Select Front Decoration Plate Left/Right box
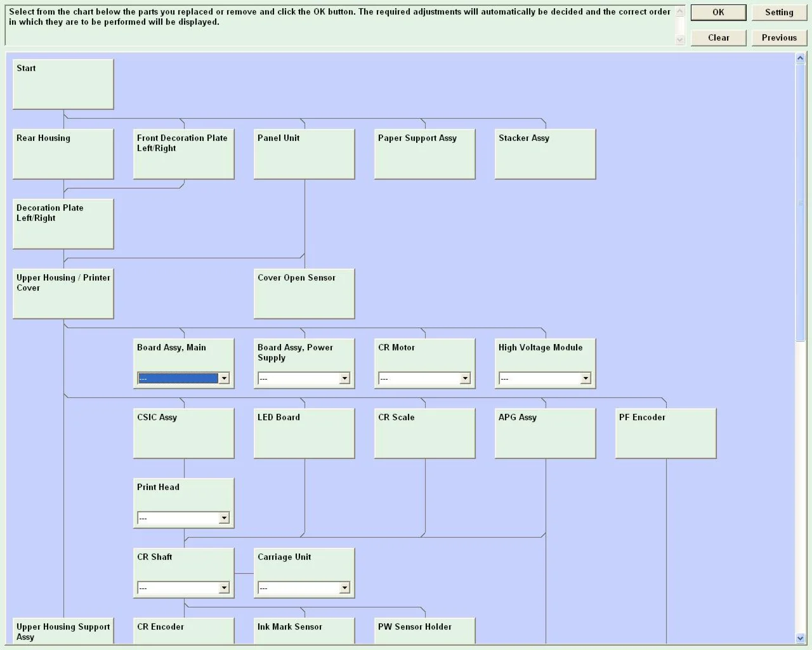812x650 pixels. [184, 154]
